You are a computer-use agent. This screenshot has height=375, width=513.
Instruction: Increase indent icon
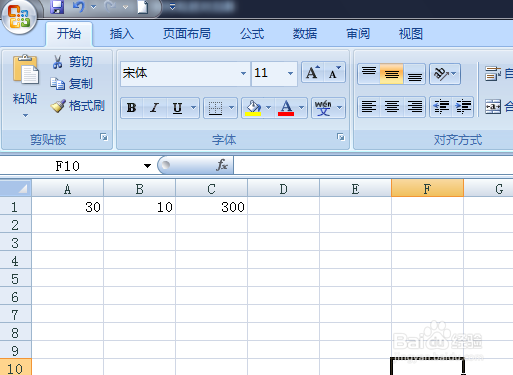coord(463,107)
